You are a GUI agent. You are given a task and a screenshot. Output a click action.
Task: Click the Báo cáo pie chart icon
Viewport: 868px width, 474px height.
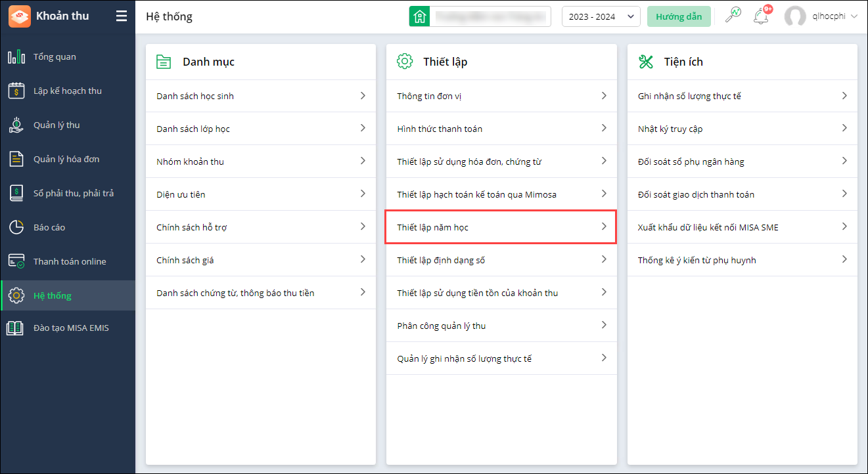click(x=16, y=228)
